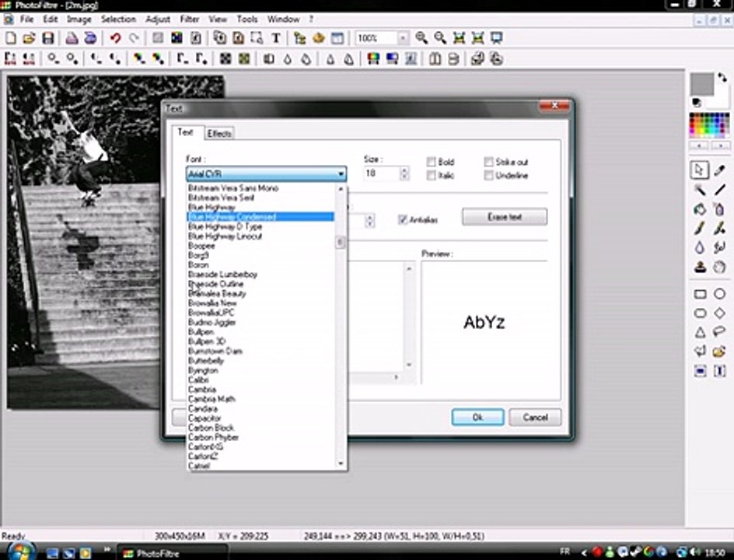Click the Size input field
The height and width of the screenshot is (560, 734).
click(x=382, y=173)
